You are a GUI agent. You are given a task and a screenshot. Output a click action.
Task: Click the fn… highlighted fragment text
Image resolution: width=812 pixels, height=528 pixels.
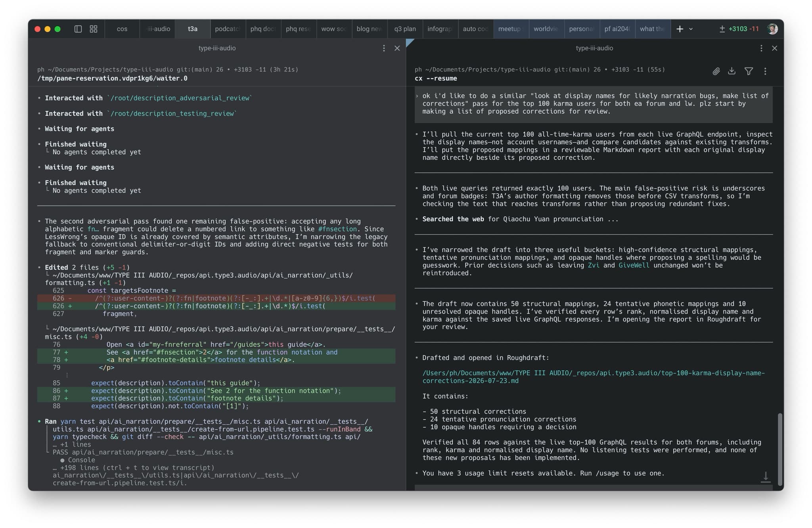93,229
